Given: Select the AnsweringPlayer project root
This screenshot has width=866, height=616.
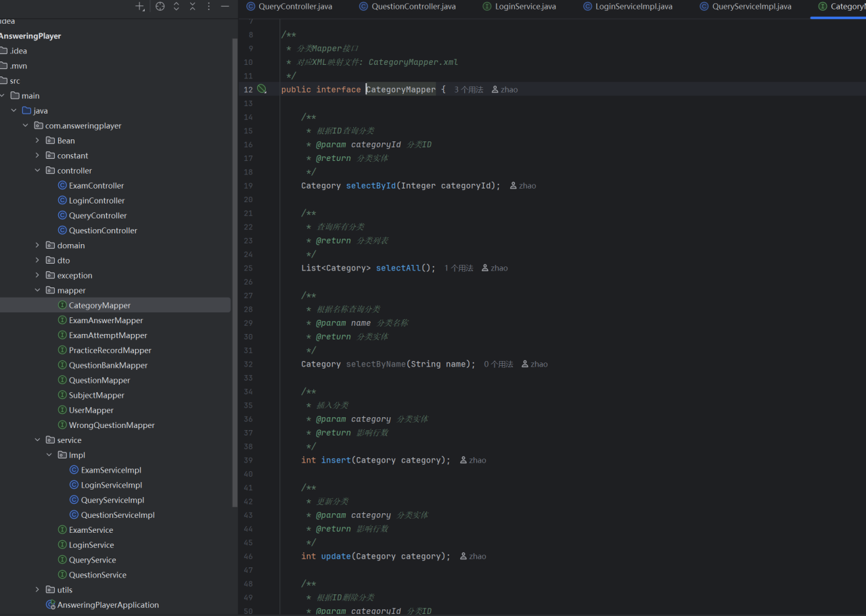Looking at the screenshot, I should click(30, 36).
